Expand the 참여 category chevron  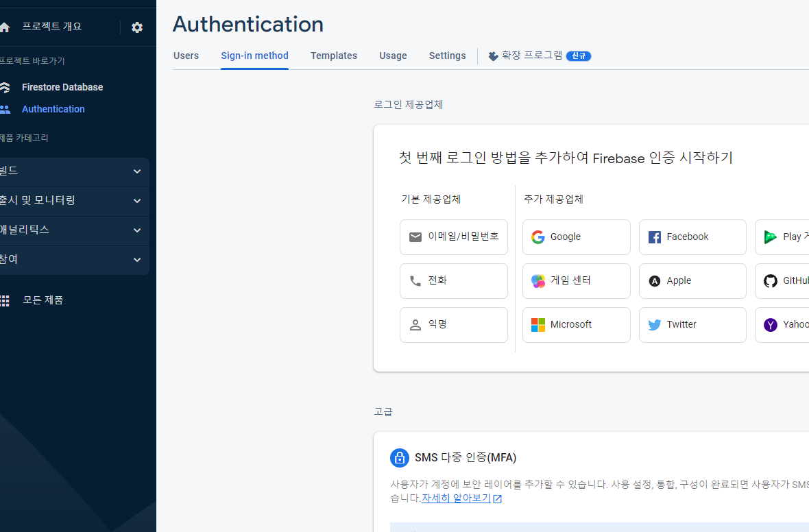(x=137, y=260)
